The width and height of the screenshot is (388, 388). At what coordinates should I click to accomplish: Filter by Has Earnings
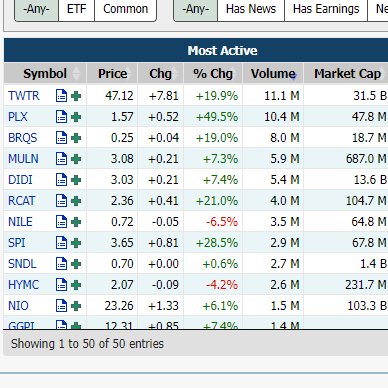[326, 9]
